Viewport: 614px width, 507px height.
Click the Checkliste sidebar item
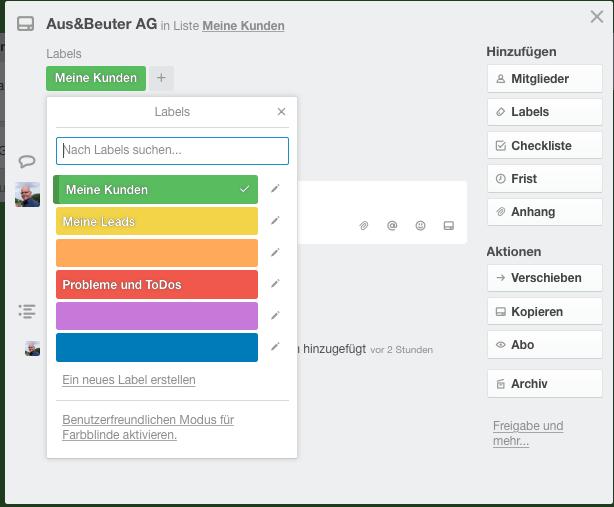click(x=544, y=146)
